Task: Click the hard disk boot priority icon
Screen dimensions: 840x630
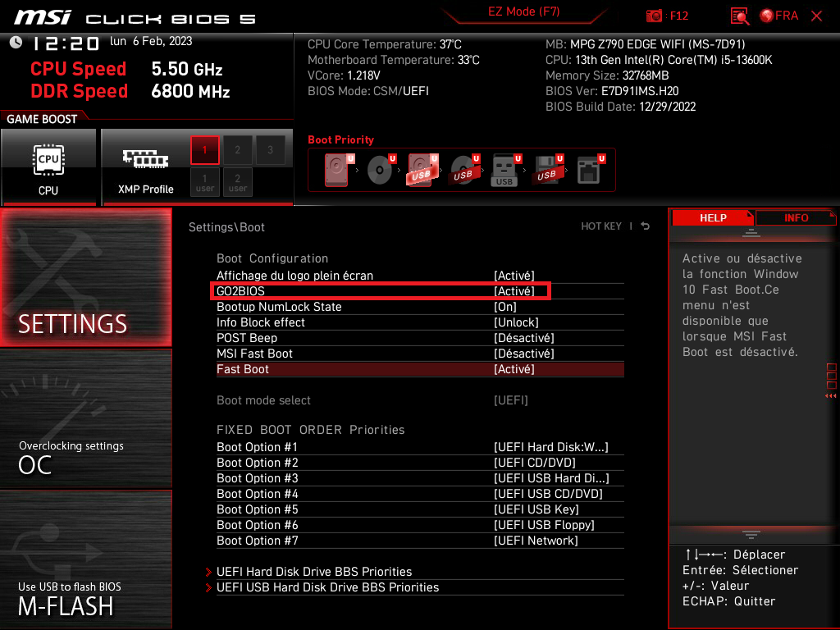Action: [x=339, y=170]
